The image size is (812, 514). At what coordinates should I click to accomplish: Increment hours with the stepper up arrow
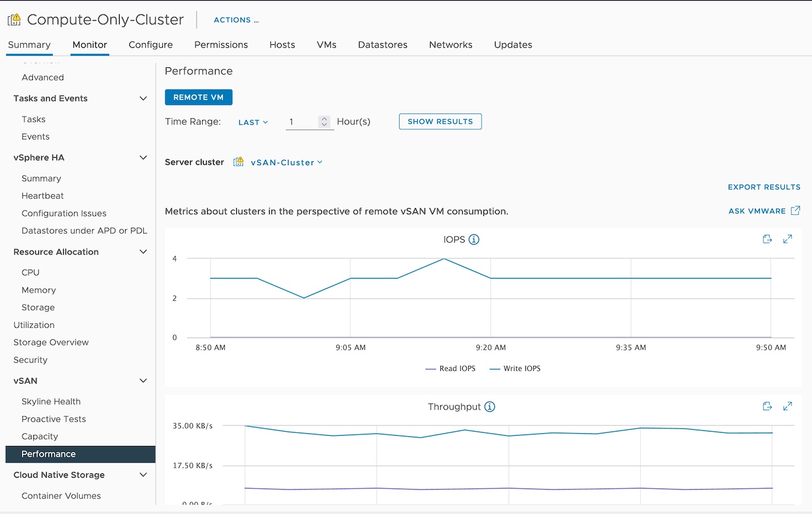point(325,118)
